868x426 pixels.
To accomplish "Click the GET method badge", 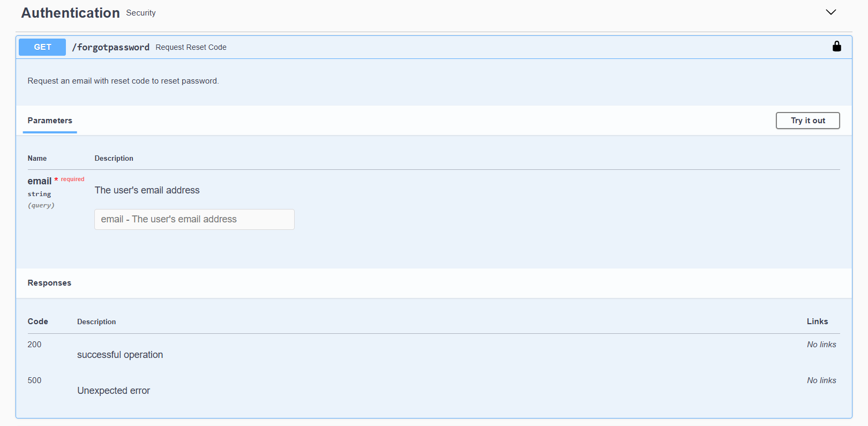I will point(42,47).
